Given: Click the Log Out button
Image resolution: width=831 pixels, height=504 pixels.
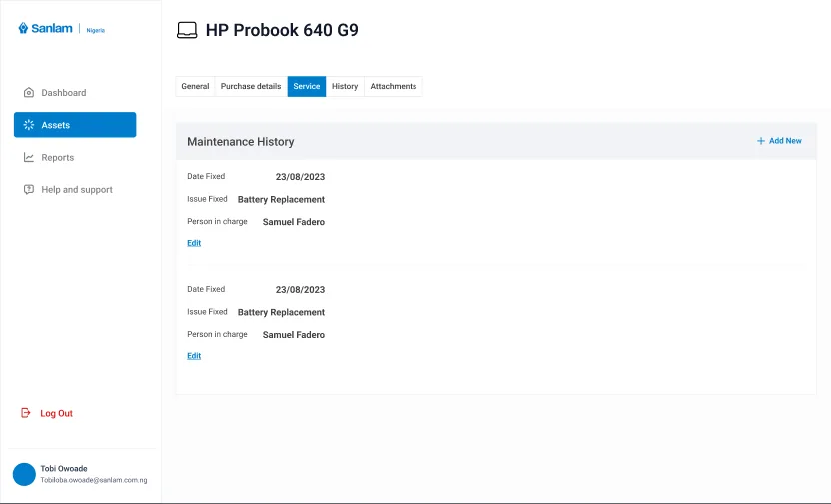Looking at the screenshot, I should [47, 413].
